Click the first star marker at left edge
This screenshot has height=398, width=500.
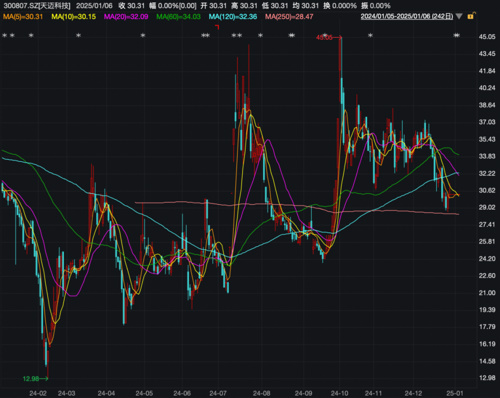point(5,35)
